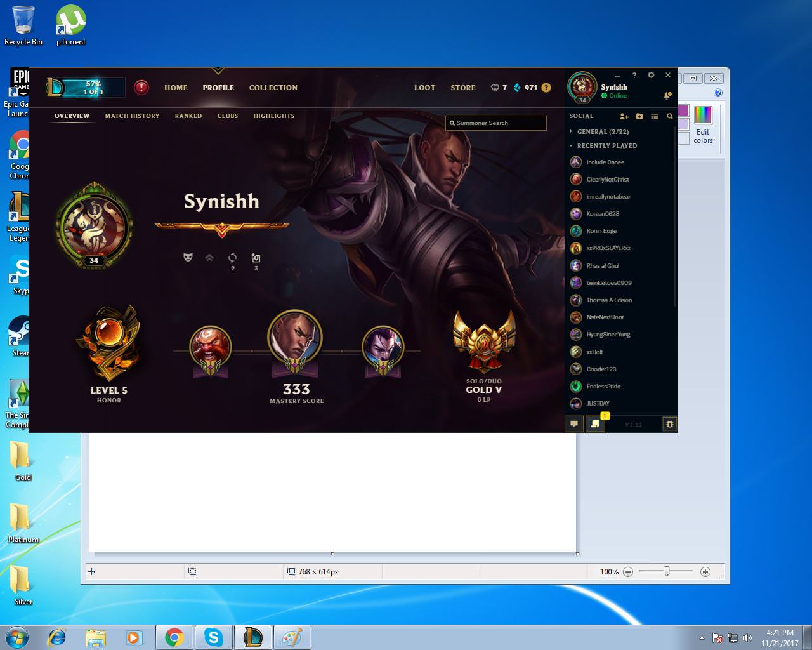The width and height of the screenshot is (812, 650).
Task: Click the bug report icon
Action: click(669, 424)
